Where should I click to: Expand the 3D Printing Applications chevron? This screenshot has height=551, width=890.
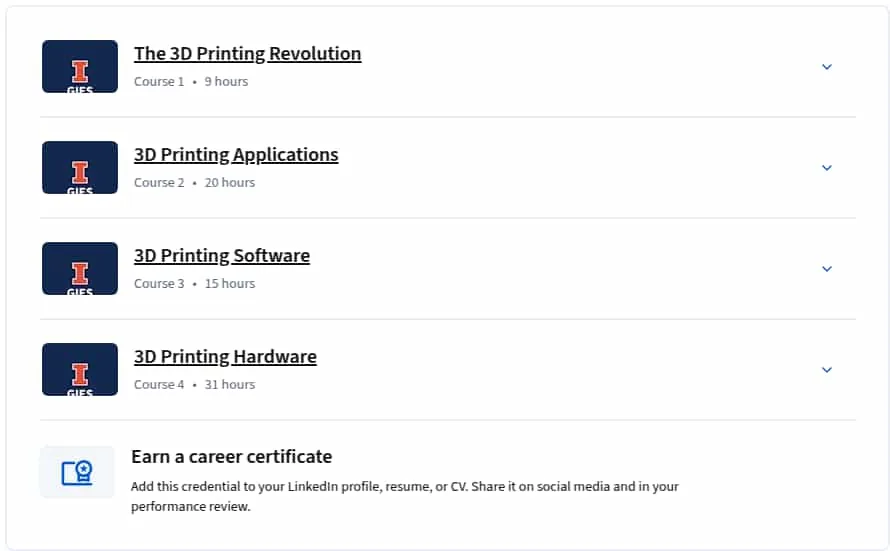(x=827, y=168)
